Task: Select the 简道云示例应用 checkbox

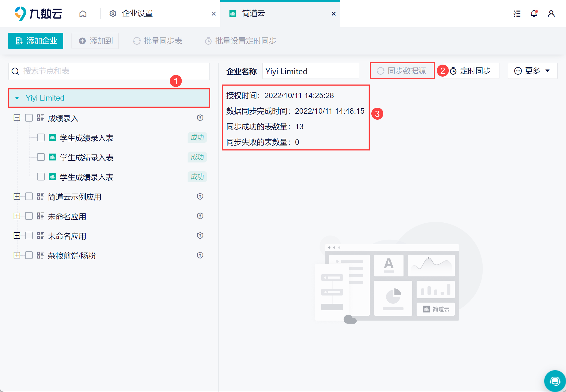Action: point(29,196)
